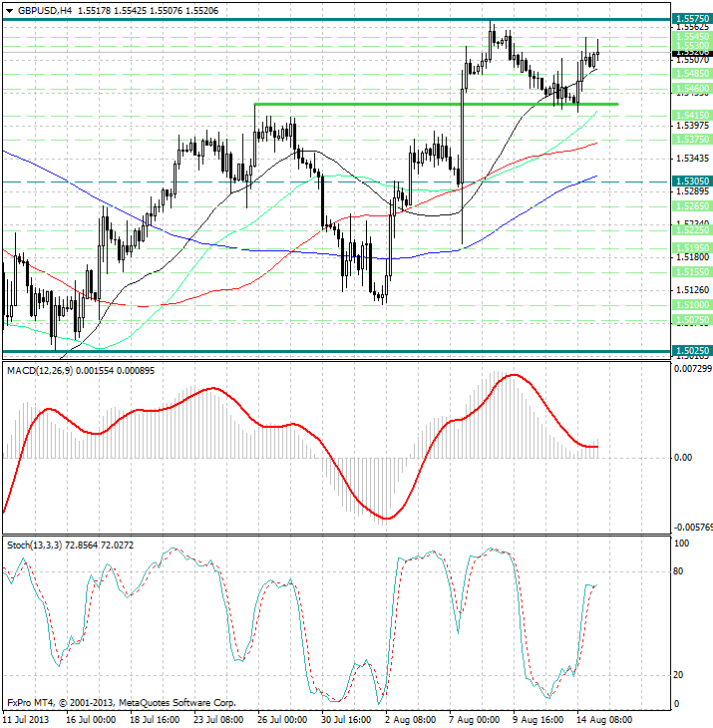713x728 pixels.
Task: Click the 1.55750 resistance price label
Action: point(691,19)
